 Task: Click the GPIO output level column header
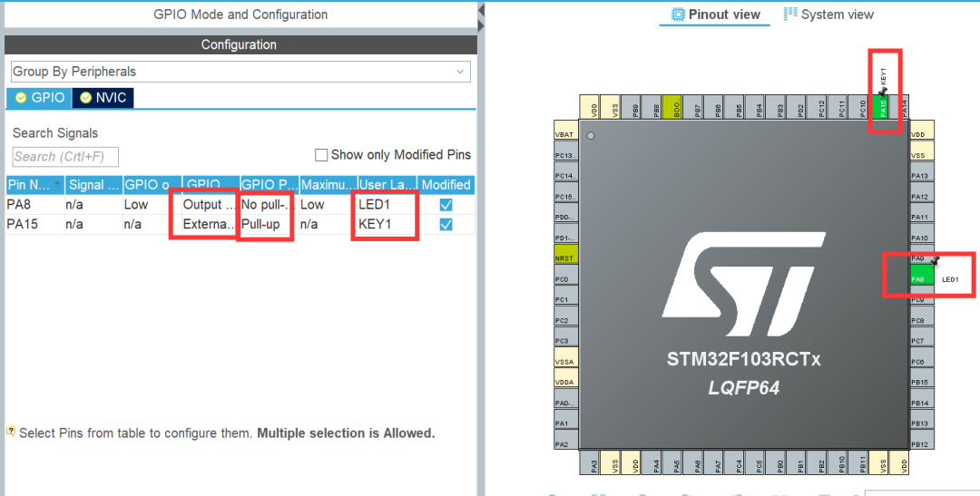[152, 185]
